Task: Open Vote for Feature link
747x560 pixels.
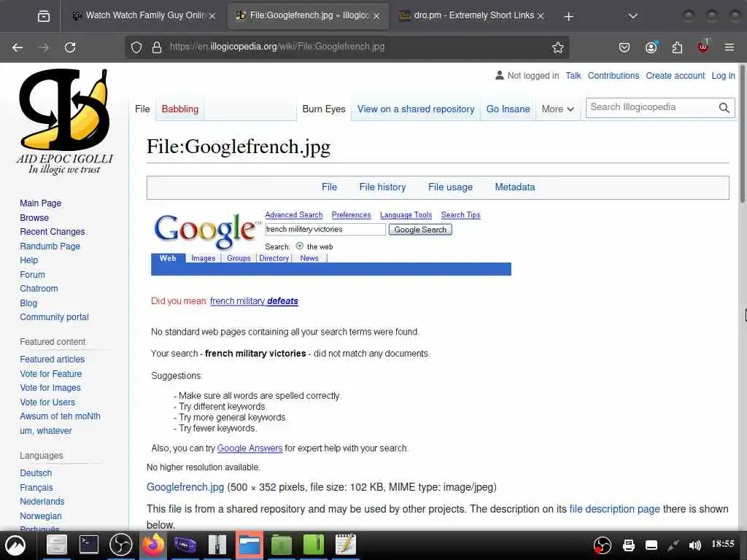Action: pyautogui.click(x=50, y=374)
